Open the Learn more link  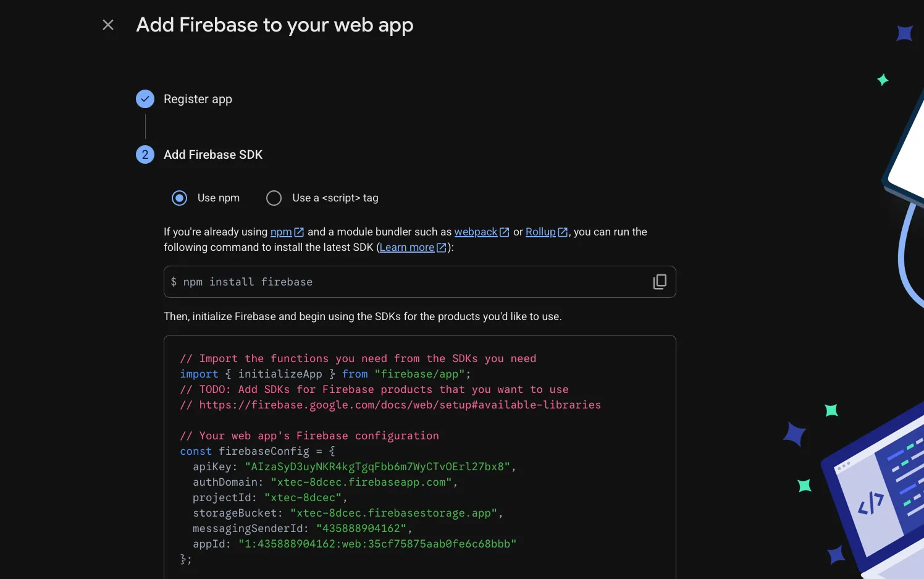point(407,247)
